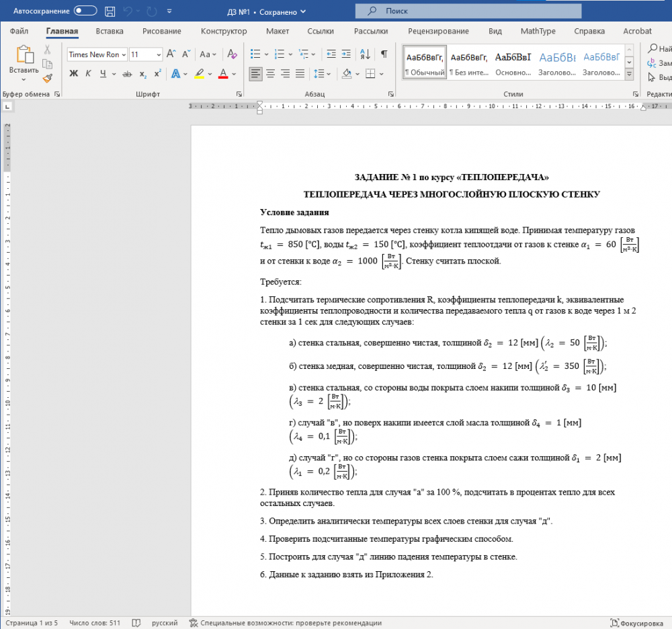Click the multilevel list icon
Image resolution: width=672 pixels, height=629 pixels.
pos(304,54)
